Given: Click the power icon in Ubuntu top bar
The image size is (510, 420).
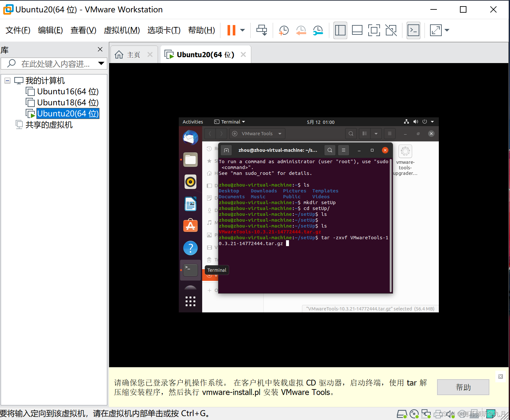Looking at the screenshot, I should click(x=425, y=122).
